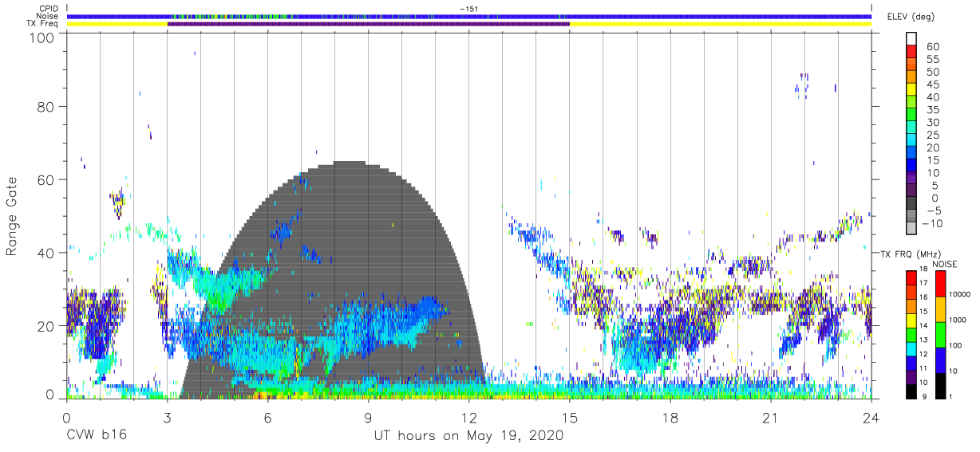Viewport: 980px width, 452px height.
Task: Select the white top swatch of the ELEV colorbar
Action: [911, 40]
